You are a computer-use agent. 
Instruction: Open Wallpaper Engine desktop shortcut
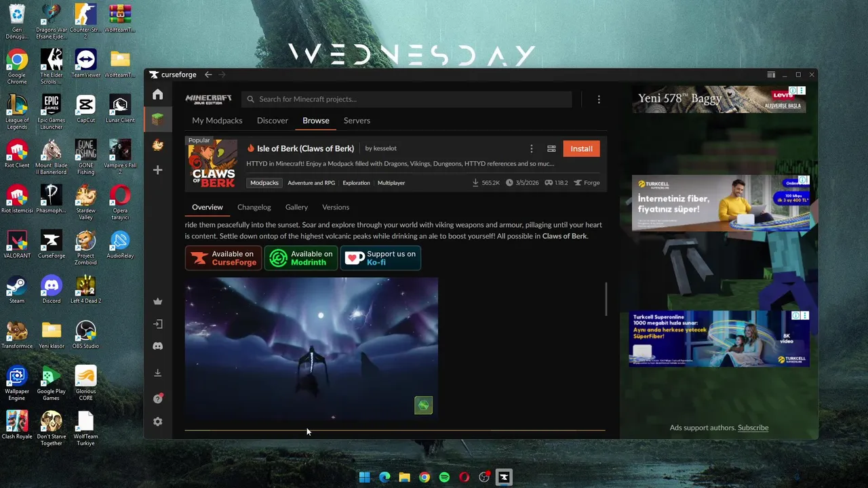tap(17, 383)
